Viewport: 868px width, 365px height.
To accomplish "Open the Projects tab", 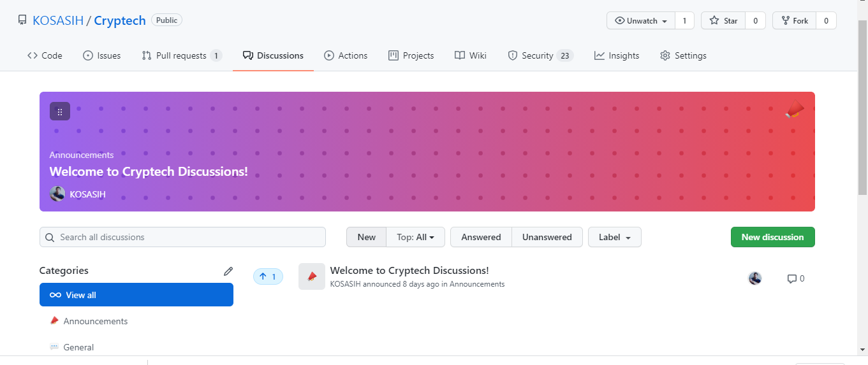I will coord(411,55).
